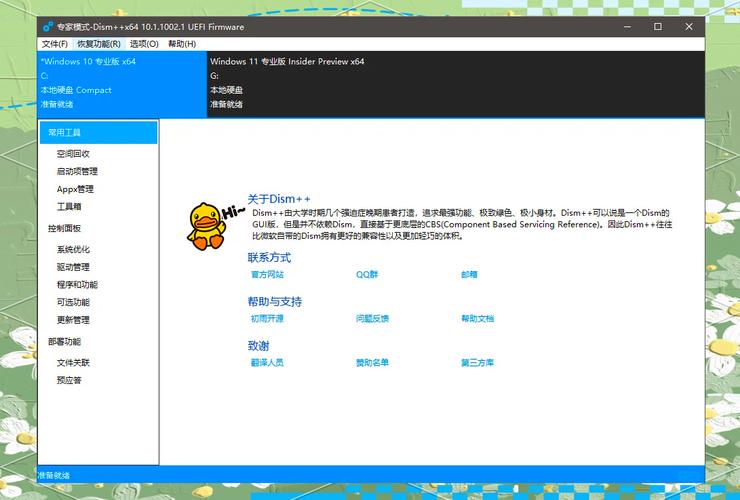Click the 部署功能 section header

[64, 341]
